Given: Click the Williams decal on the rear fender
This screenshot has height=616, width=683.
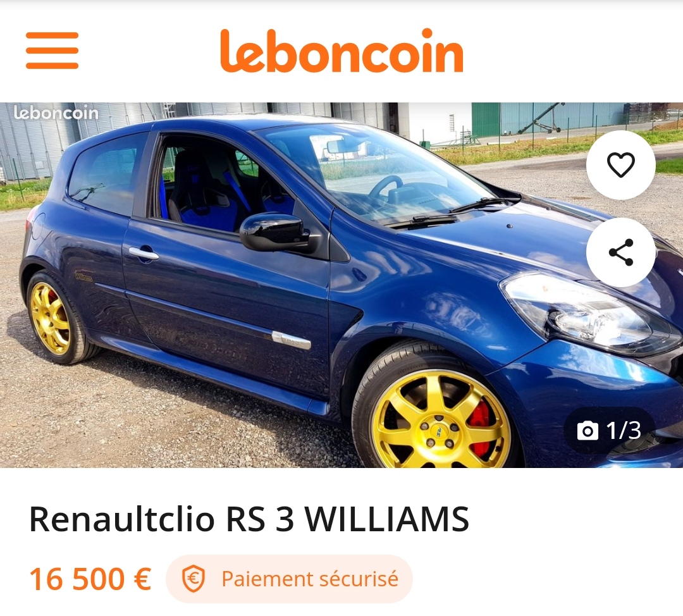Looking at the screenshot, I should 83,276.
